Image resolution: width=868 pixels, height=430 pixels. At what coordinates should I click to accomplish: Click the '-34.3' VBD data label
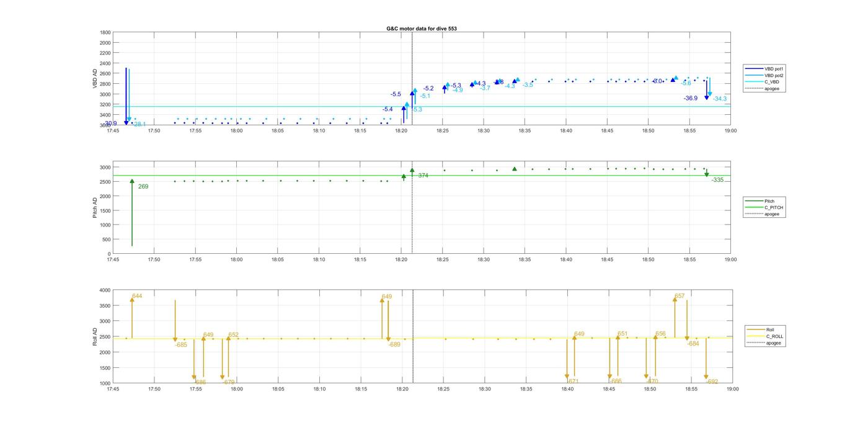[x=720, y=99]
